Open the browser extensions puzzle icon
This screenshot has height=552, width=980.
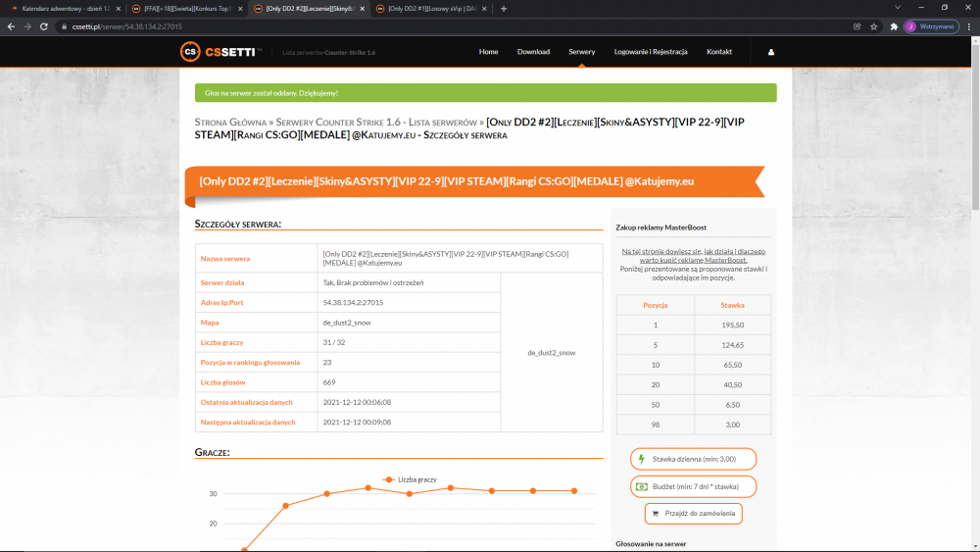894,26
